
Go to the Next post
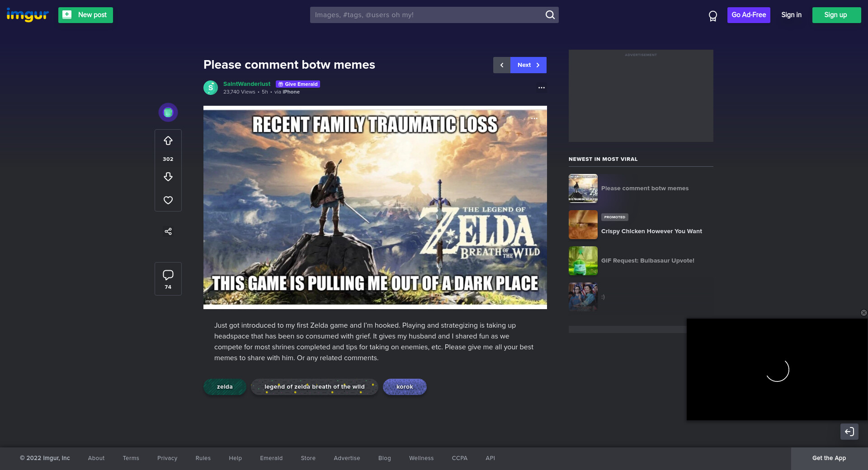click(x=528, y=65)
